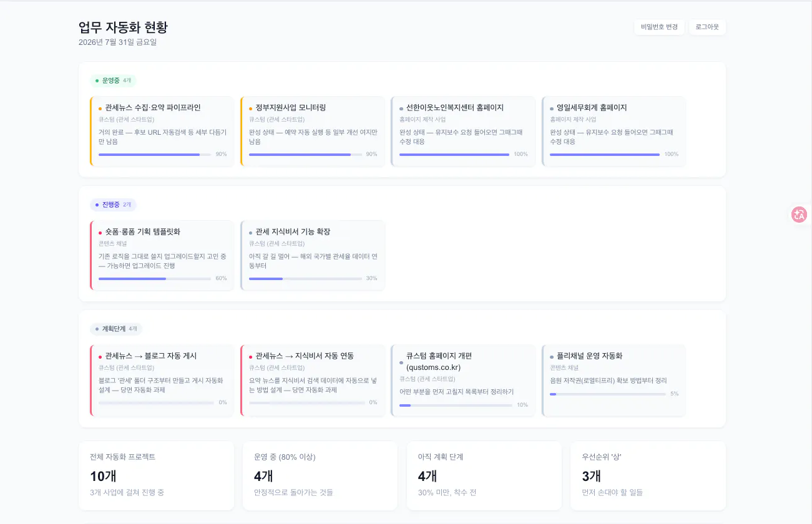Open the 선한이웃노인복지센터 홈페이지 card title
812x524 pixels.
pyautogui.click(x=455, y=107)
